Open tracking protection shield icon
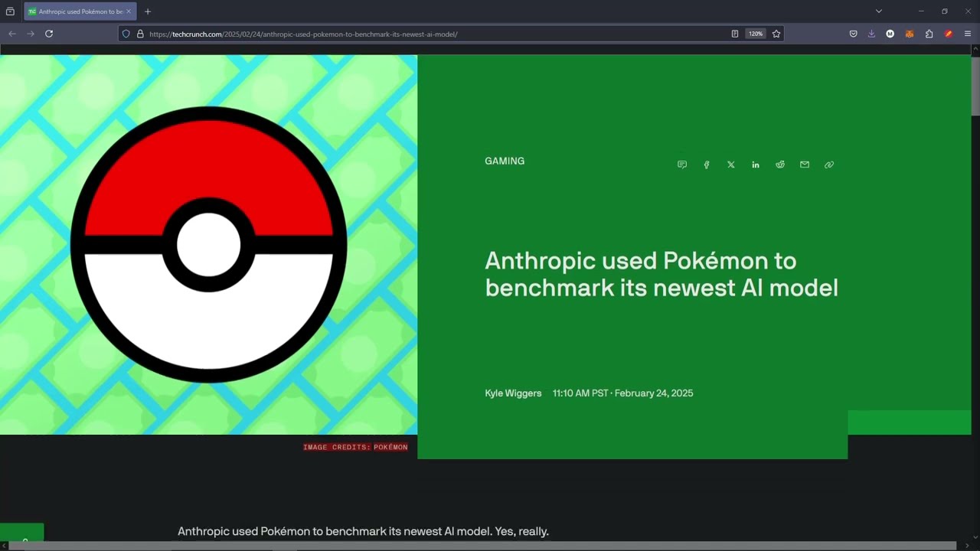Viewport: 980px width, 551px height. point(126,34)
